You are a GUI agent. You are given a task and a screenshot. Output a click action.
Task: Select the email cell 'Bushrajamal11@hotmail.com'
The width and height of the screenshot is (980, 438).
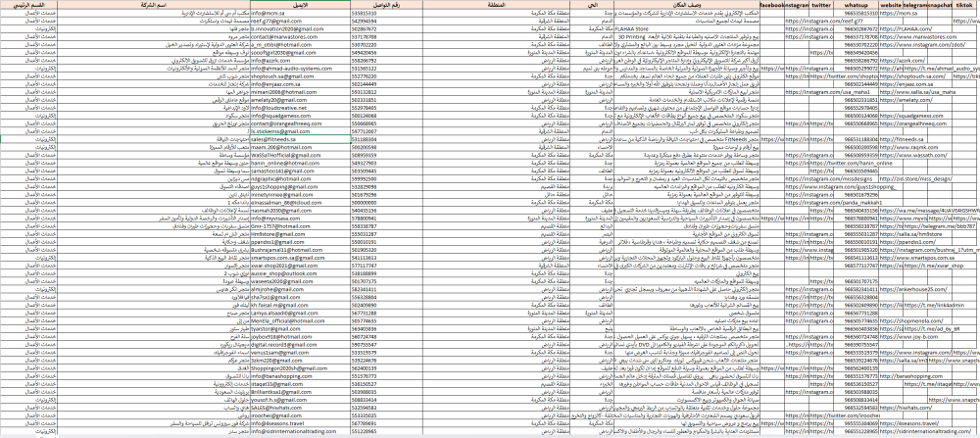[300, 250]
